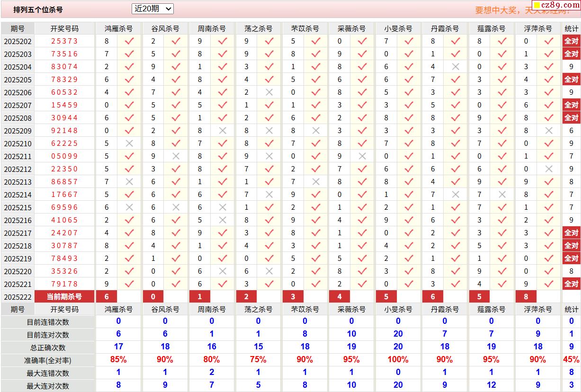Click the top 统计 column header
Screen dimensions: 581x392
click(572, 28)
